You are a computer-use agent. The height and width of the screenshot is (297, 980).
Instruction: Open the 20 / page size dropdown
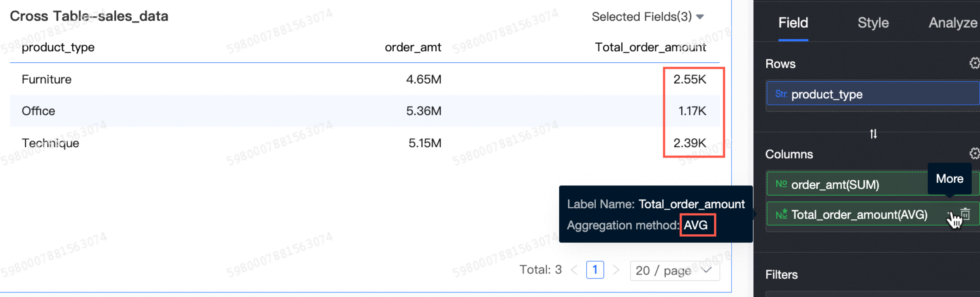click(x=674, y=271)
